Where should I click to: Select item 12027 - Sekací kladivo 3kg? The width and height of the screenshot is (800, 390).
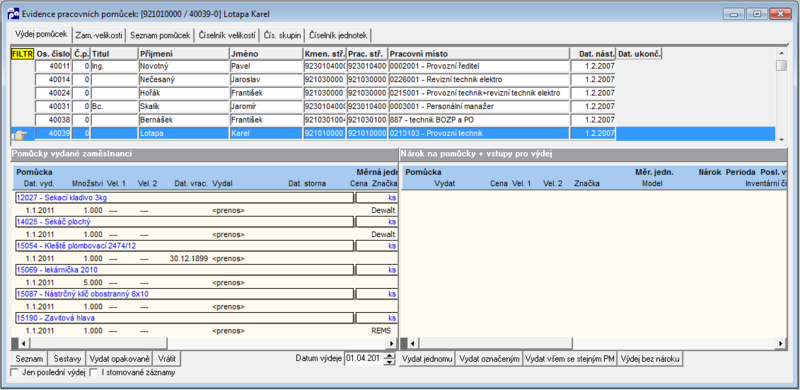pyautogui.click(x=184, y=198)
